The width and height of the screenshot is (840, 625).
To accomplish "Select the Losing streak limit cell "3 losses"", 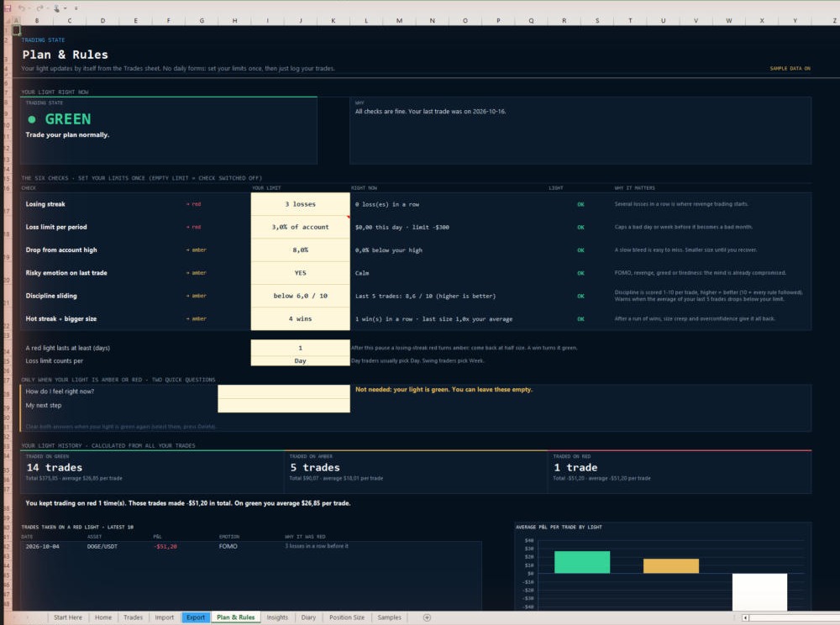I will pos(301,204).
